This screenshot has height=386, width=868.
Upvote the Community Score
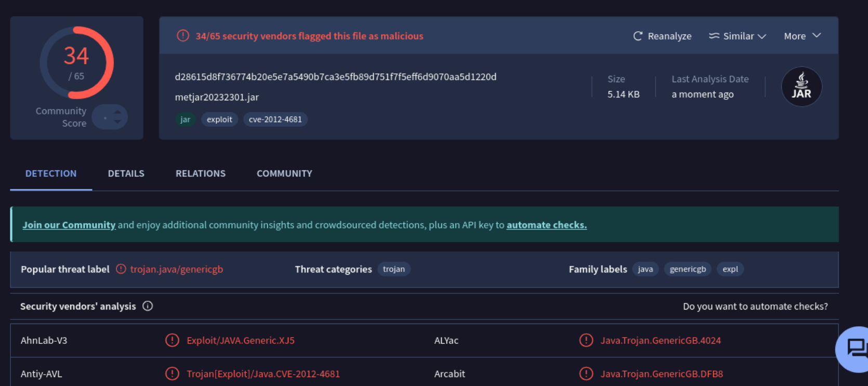point(118,112)
